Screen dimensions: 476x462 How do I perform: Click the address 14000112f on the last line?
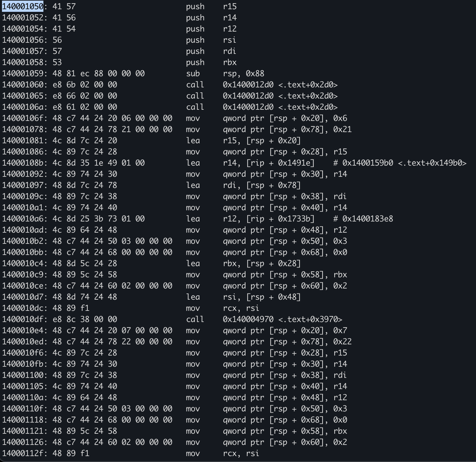coord(23,453)
